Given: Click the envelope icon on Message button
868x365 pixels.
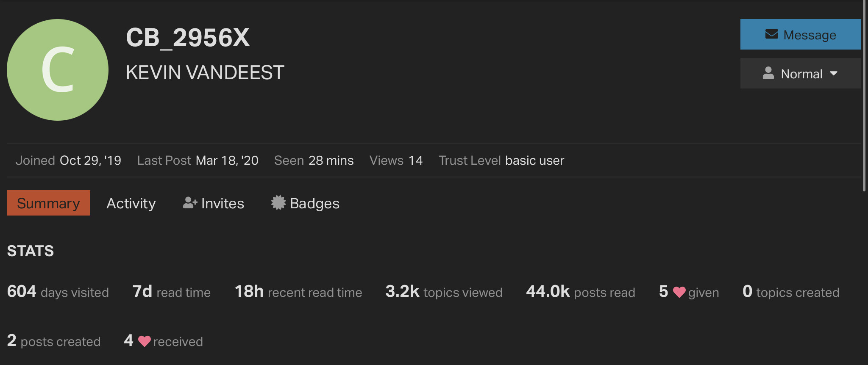Looking at the screenshot, I should click(x=771, y=34).
